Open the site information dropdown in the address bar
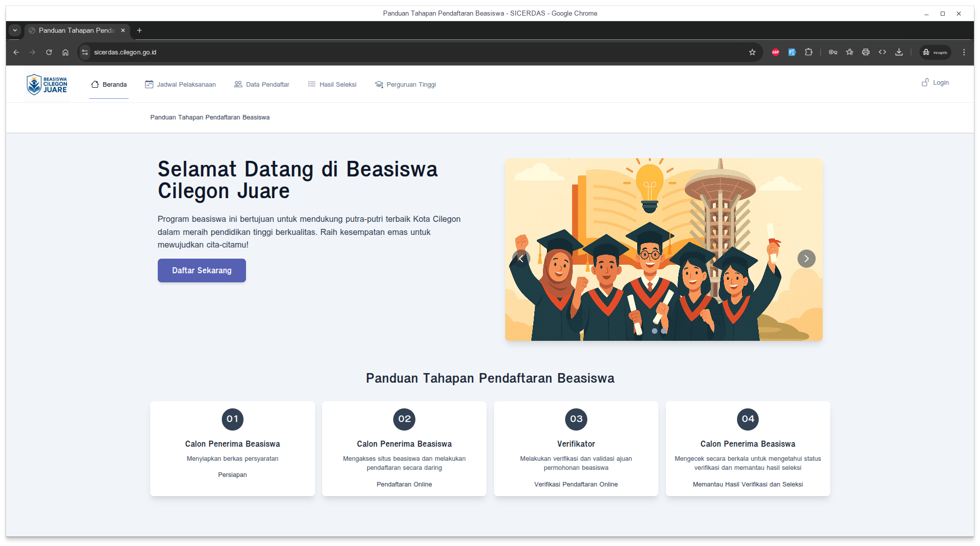980x546 pixels. point(84,52)
